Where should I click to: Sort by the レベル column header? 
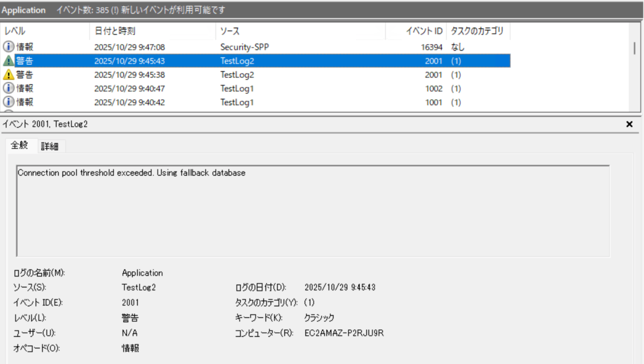[x=15, y=31]
